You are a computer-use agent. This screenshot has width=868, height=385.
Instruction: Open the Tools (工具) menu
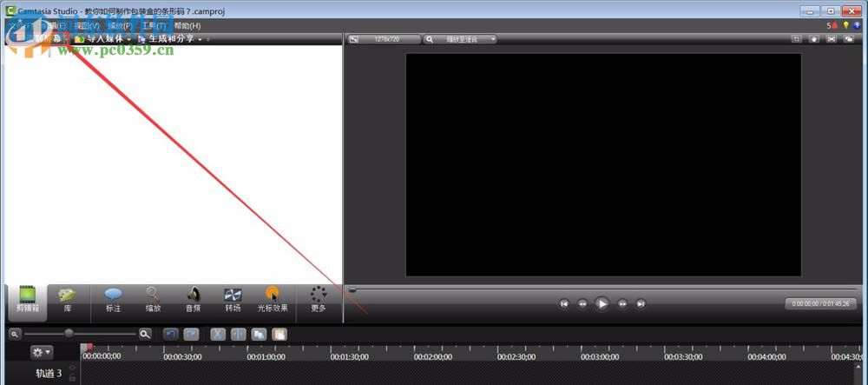coord(154,26)
